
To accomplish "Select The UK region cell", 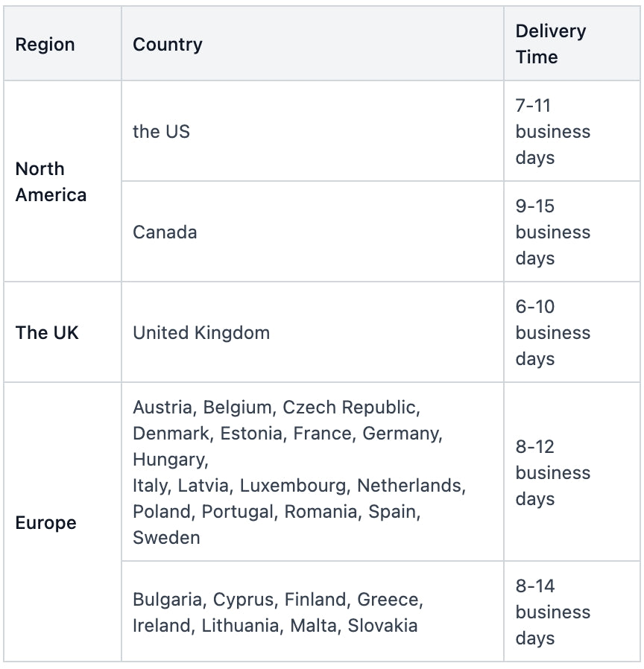I will tap(47, 333).
